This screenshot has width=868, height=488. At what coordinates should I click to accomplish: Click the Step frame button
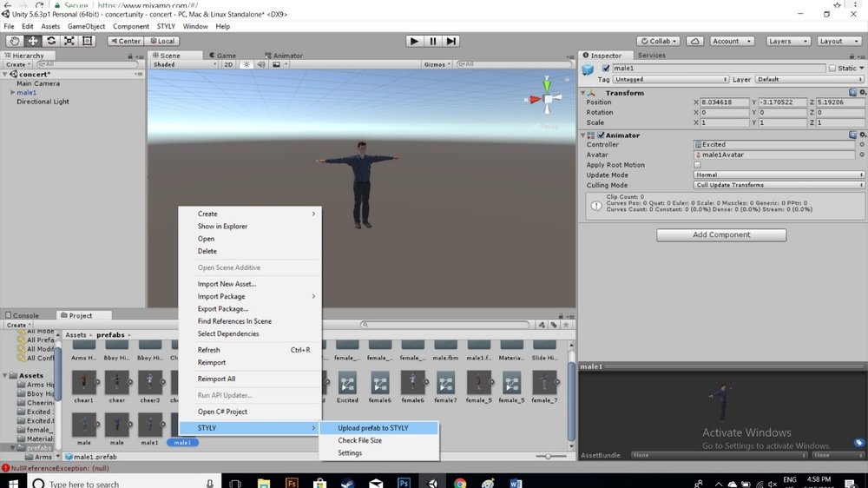tap(451, 41)
